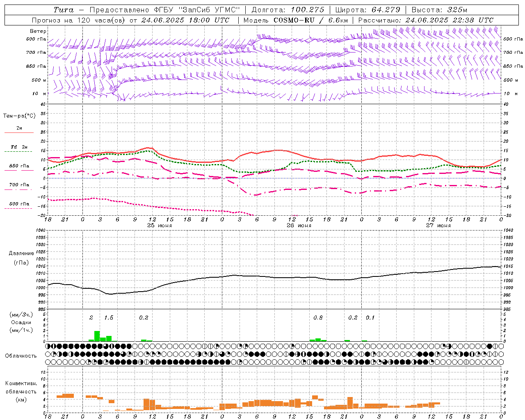Select the "Модель COSMO-RU / 6.6км" label
The height and width of the screenshot is (420, 525).
point(295,20)
